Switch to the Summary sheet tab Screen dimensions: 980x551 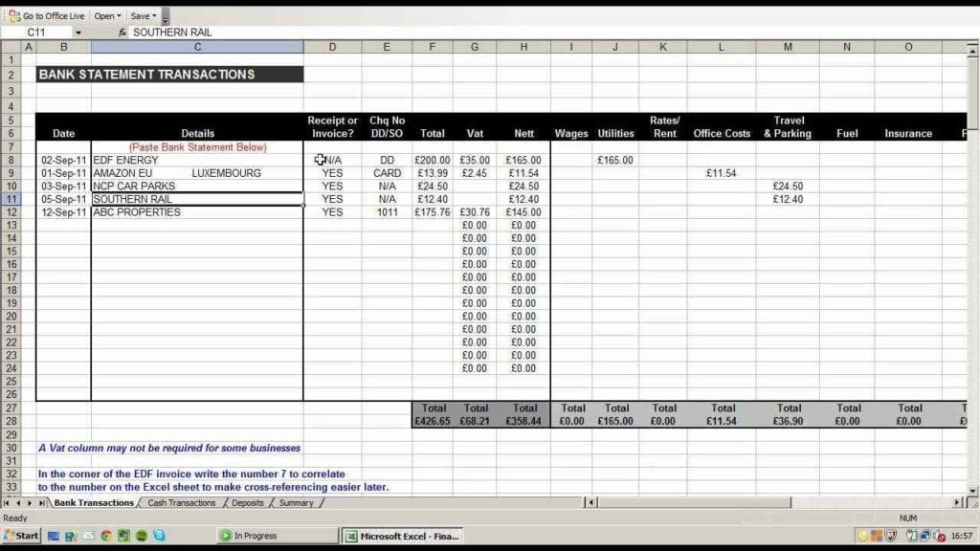coord(297,502)
